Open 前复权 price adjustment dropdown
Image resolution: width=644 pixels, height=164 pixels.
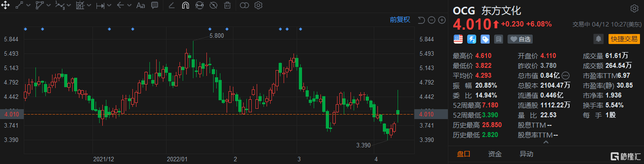coord(400,20)
